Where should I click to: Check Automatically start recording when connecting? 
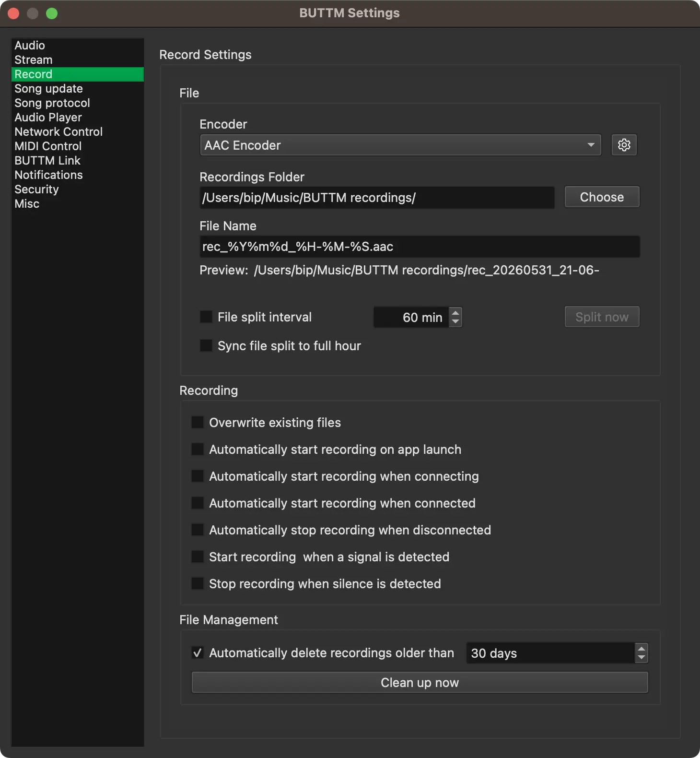pos(198,476)
